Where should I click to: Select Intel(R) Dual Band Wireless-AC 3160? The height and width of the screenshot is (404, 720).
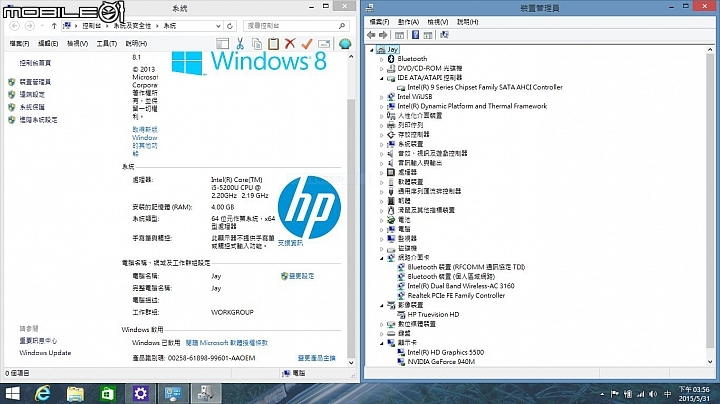[461, 286]
